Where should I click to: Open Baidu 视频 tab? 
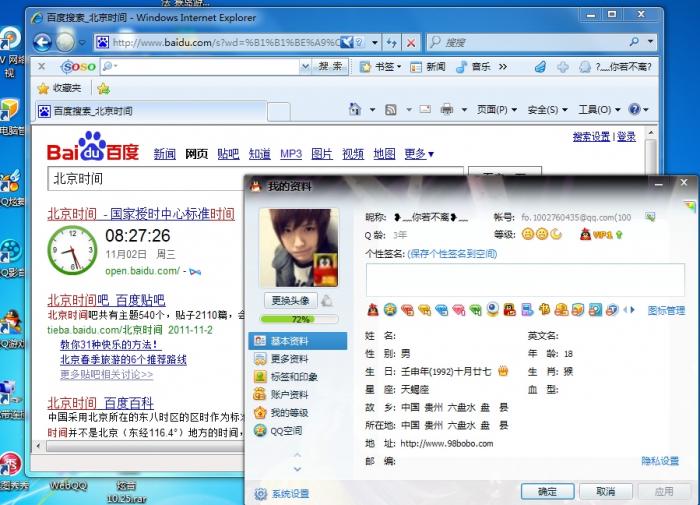353,154
